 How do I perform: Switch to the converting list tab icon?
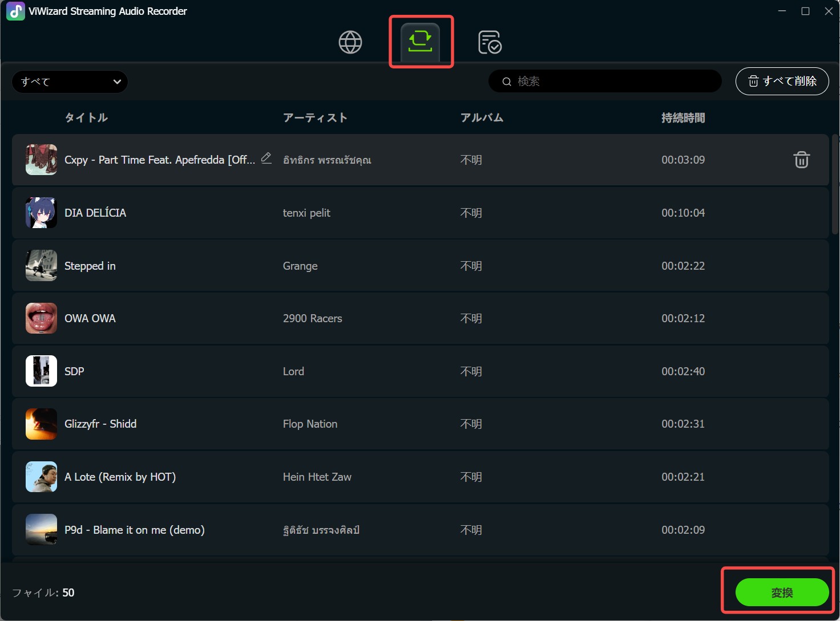420,42
